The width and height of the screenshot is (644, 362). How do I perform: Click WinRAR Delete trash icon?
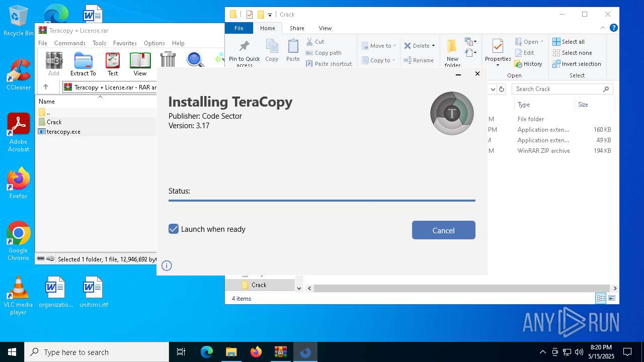168,60
